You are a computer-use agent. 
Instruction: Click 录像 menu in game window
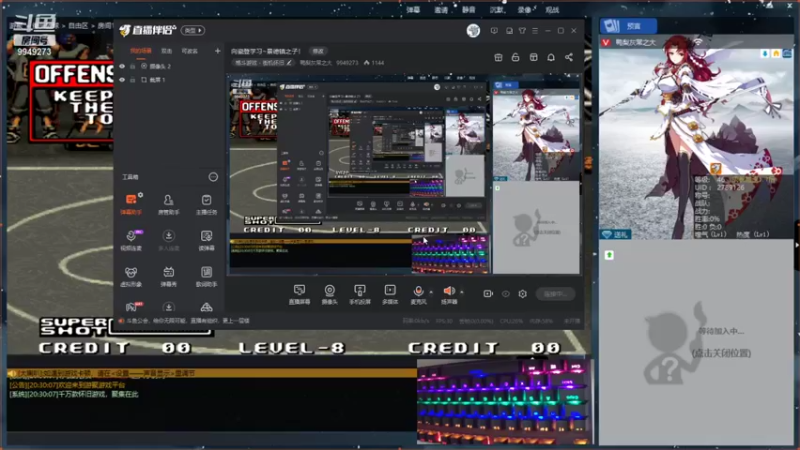(524, 10)
